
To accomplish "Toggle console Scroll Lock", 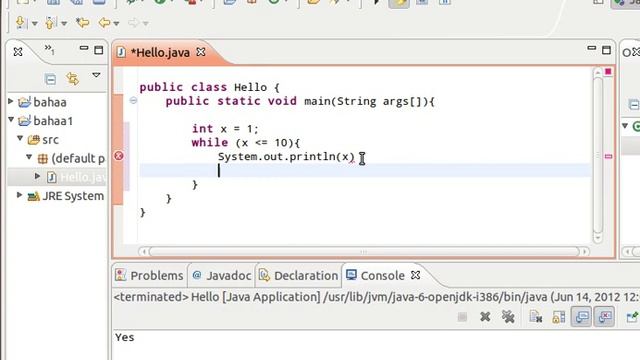I will (x=558, y=317).
